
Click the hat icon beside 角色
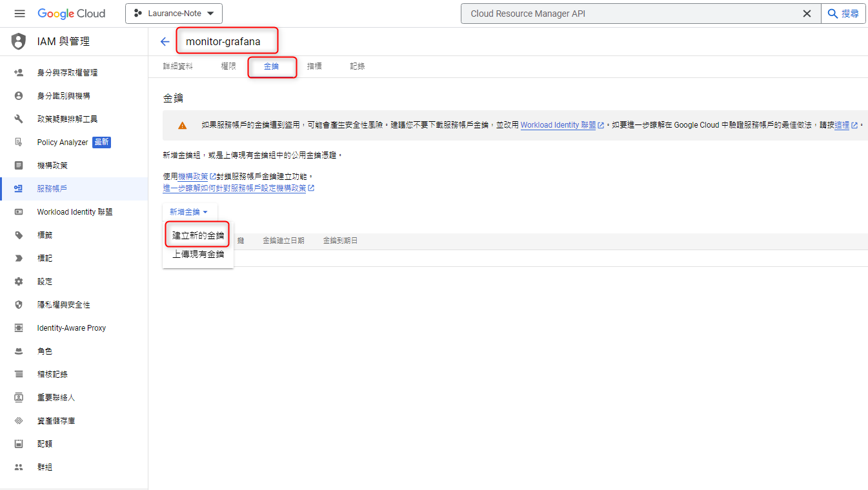19,351
